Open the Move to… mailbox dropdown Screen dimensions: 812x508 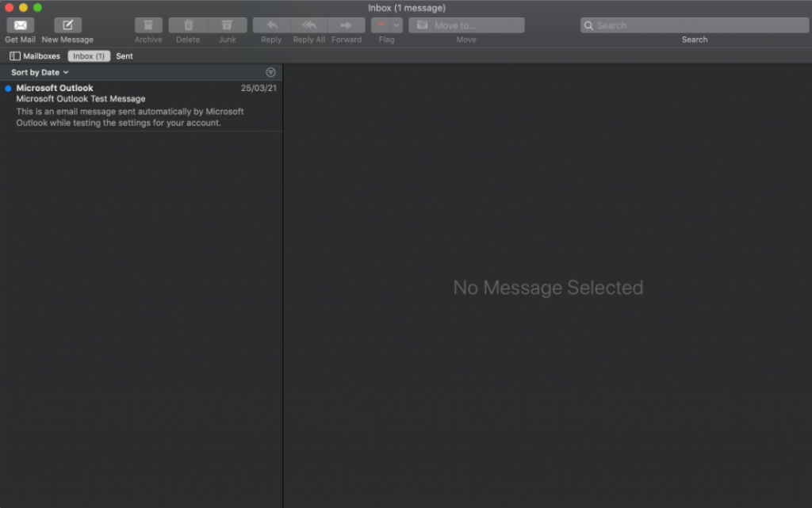click(x=466, y=25)
